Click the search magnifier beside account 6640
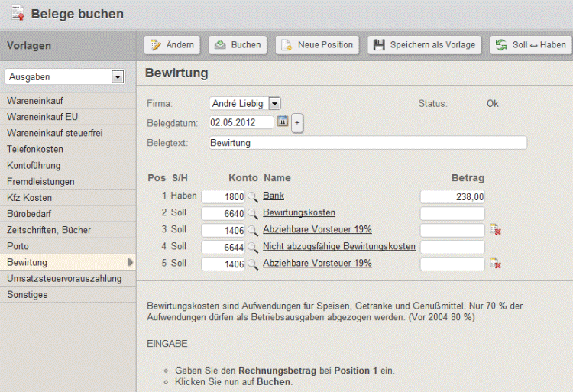Screen dimensions: 573x392 (253, 214)
